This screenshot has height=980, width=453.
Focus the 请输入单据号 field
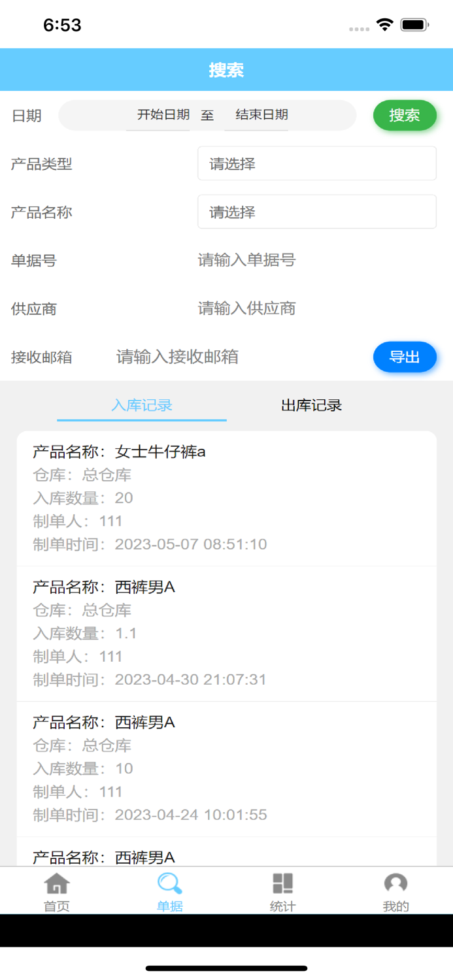[317, 260]
